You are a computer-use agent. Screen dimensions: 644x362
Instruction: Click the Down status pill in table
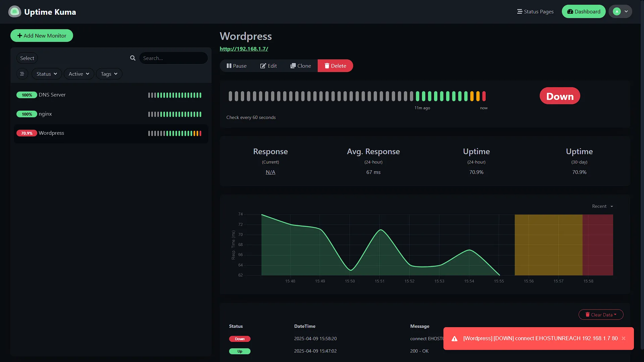click(239, 339)
